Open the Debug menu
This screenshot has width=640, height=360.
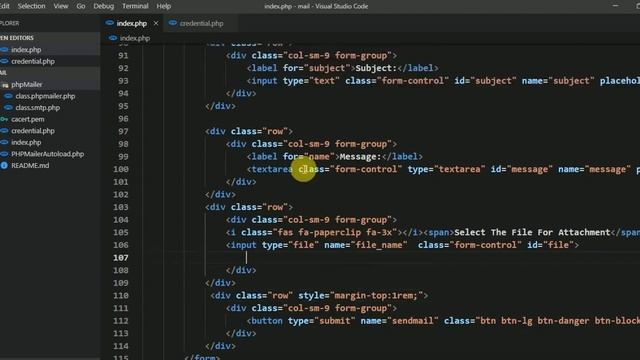coord(104,6)
